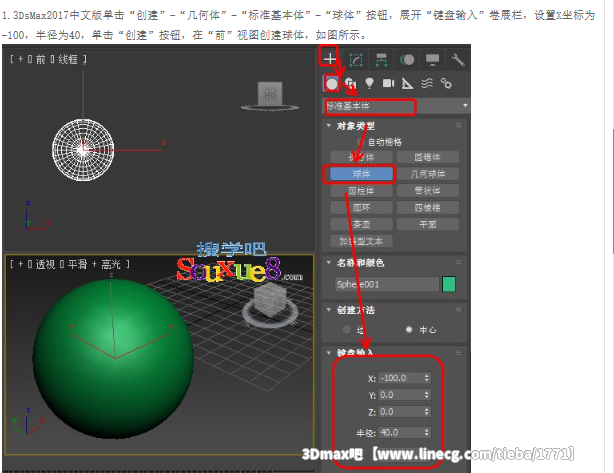Open the Display panel tab
The image size is (614, 473).
432,60
